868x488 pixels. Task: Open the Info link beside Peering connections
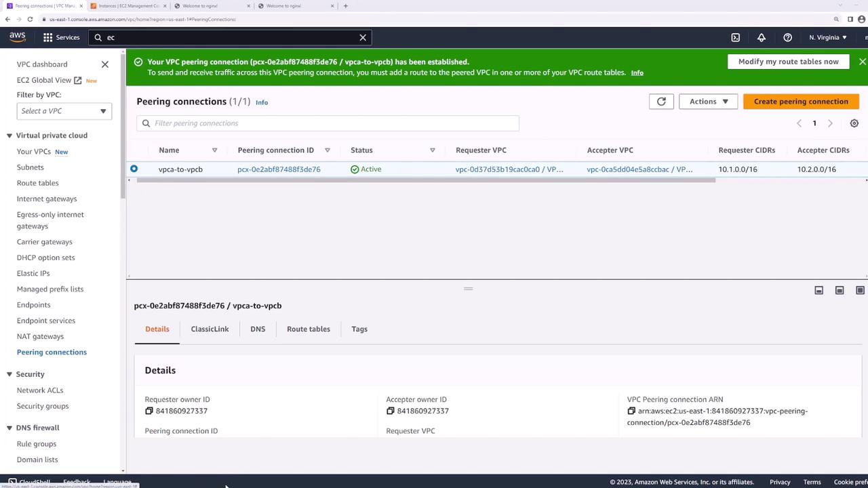tap(262, 102)
